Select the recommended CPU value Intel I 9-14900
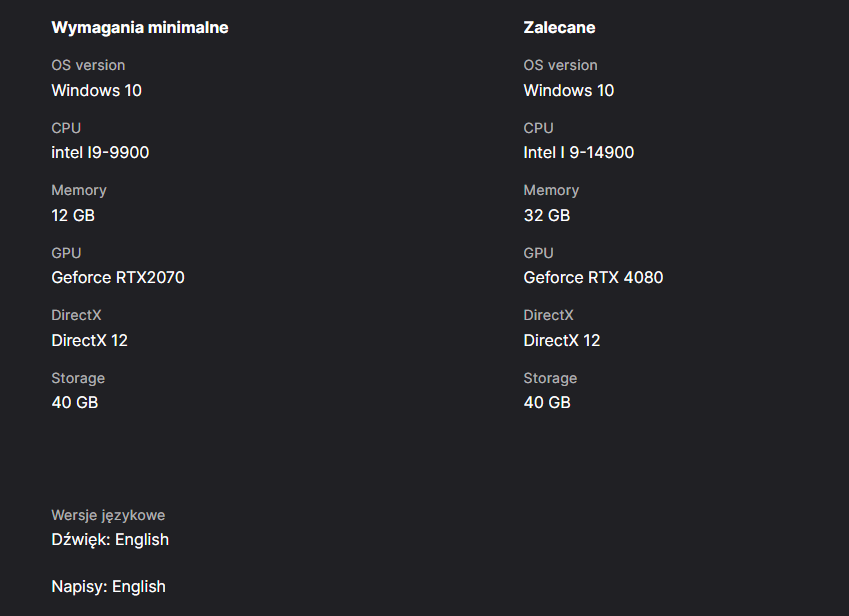The height and width of the screenshot is (616, 849). [578, 153]
